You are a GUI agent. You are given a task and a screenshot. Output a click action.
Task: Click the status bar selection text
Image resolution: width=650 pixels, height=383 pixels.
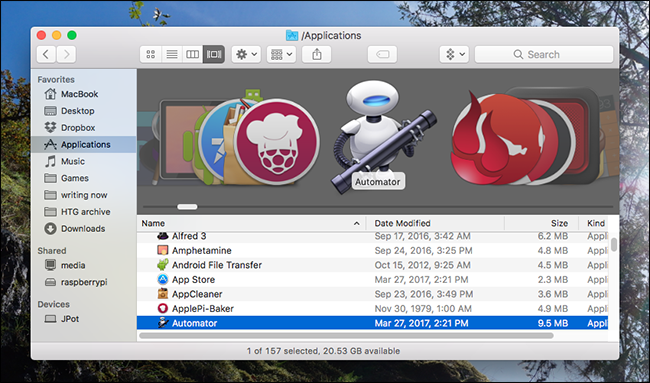pos(323,351)
